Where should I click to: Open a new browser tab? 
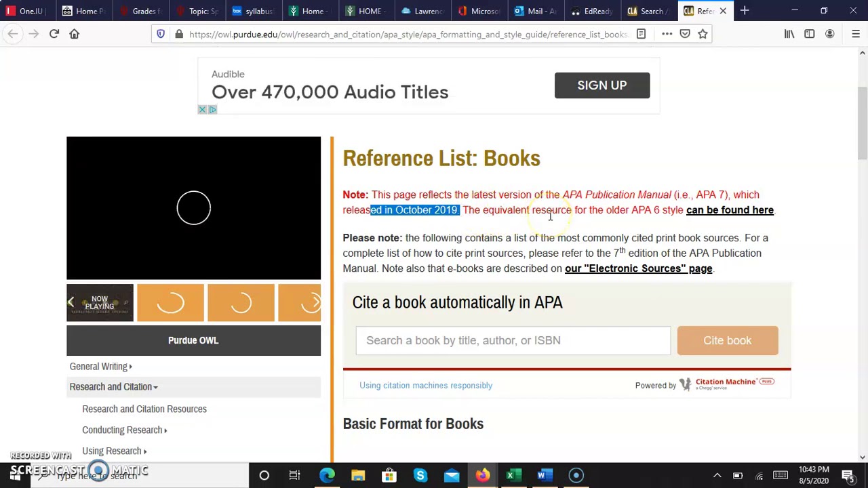[745, 11]
